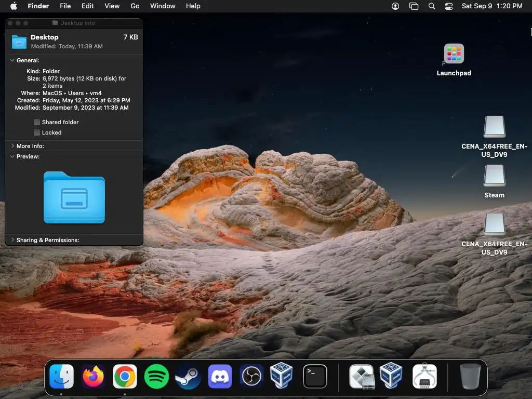Open the Help menu

[x=193, y=6]
